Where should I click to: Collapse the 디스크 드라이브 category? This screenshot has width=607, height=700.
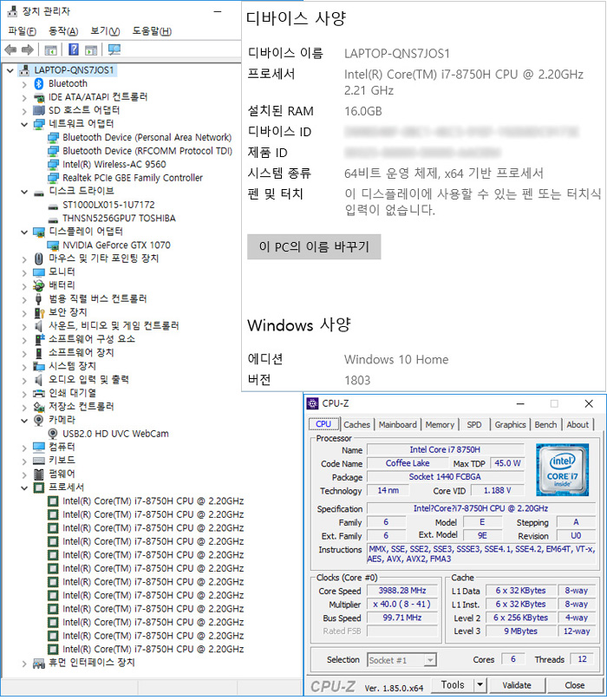tap(24, 192)
